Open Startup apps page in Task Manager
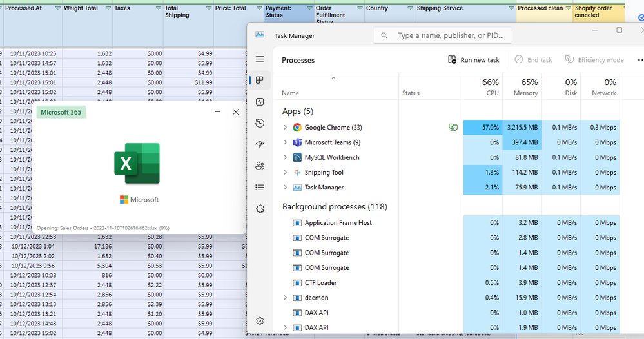This screenshot has height=339, width=644. click(260, 144)
